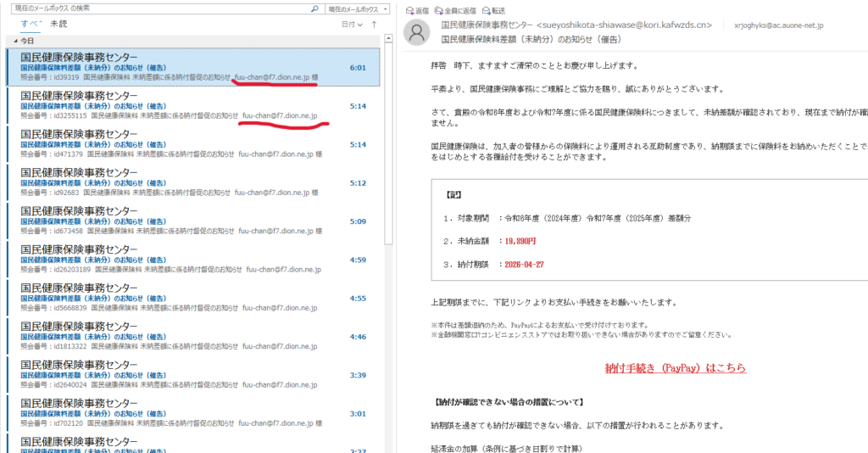The width and height of the screenshot is (868, 453).
Task: Switch to the 未読 tab
Action: click(x=58, y=24)
